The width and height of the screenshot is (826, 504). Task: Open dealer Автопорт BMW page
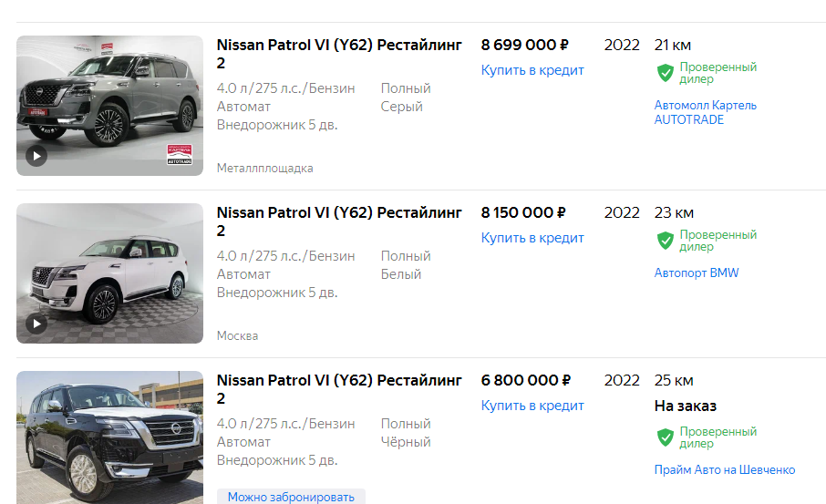click(x=697, y=273)
